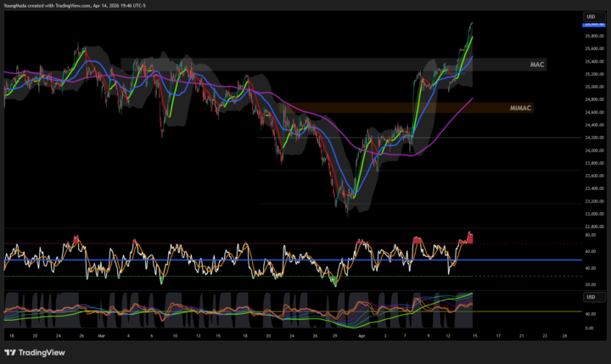Click the 25,200.00 price axis label

click(594, 74)
